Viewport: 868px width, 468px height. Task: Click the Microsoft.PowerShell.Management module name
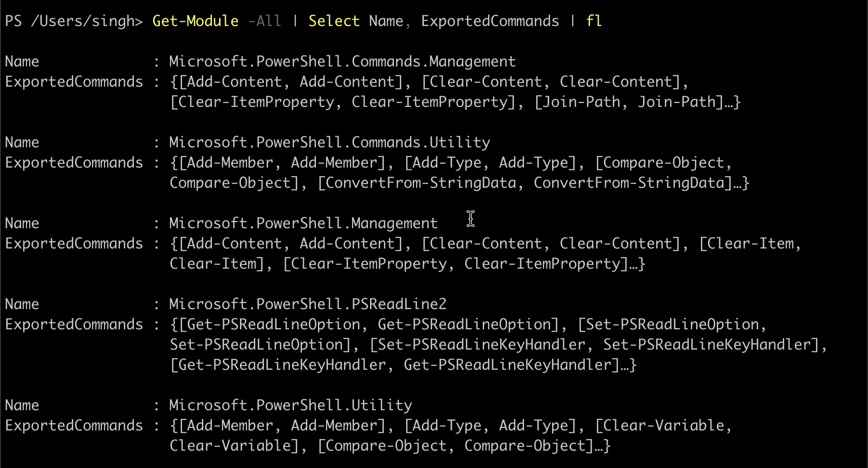click(303, 223)
